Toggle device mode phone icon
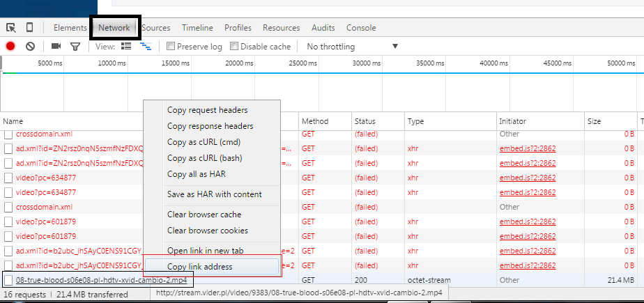Screen dimensions: 644x303 tap(29, 27)
